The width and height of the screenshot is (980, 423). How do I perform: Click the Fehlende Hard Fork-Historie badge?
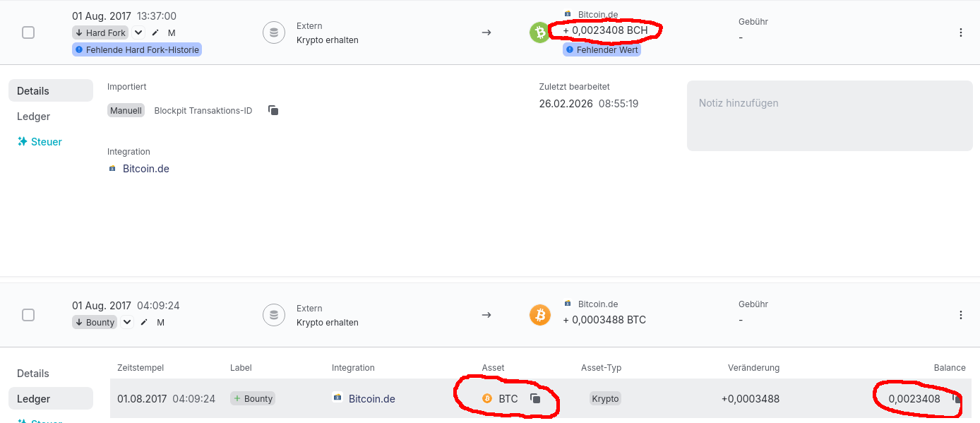(137, 49)
